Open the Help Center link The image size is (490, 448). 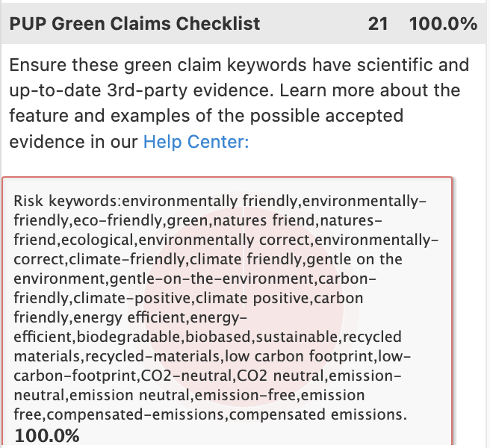196,141
